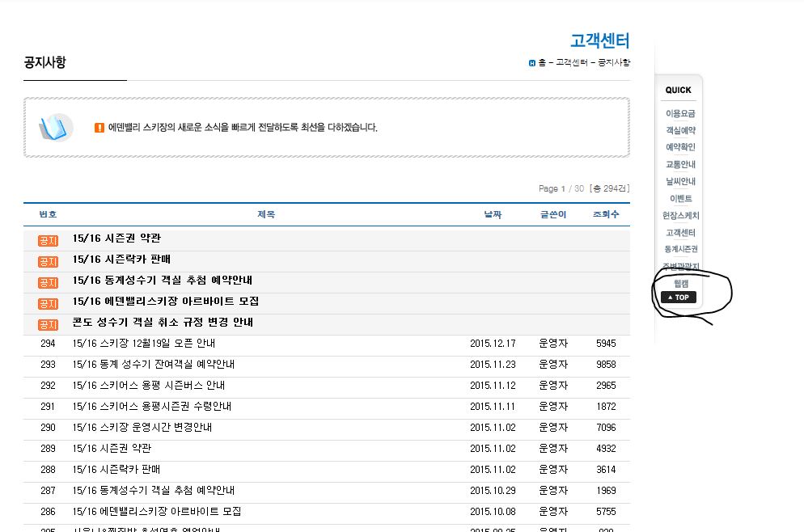Open 예약확인 in the QUICK menu
Screen dimensions: 804x532
[680, 147]
